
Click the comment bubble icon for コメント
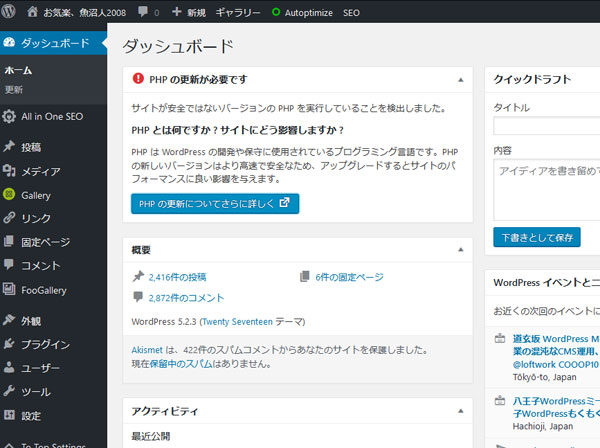9,264
